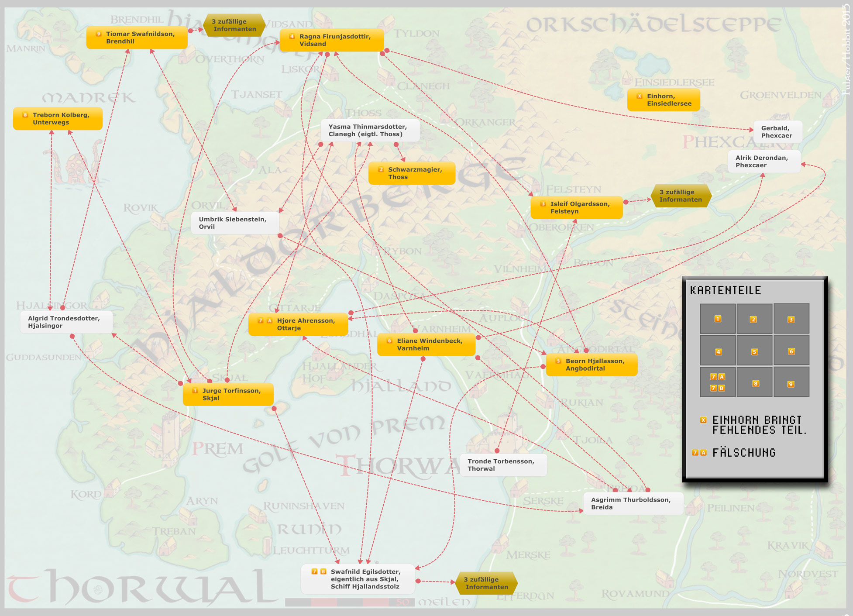The height and width of the screenshot is (616, 853).
Task: Click the Algrid Trondesdotter, Hjalsingor box
Action: (66, 322)
